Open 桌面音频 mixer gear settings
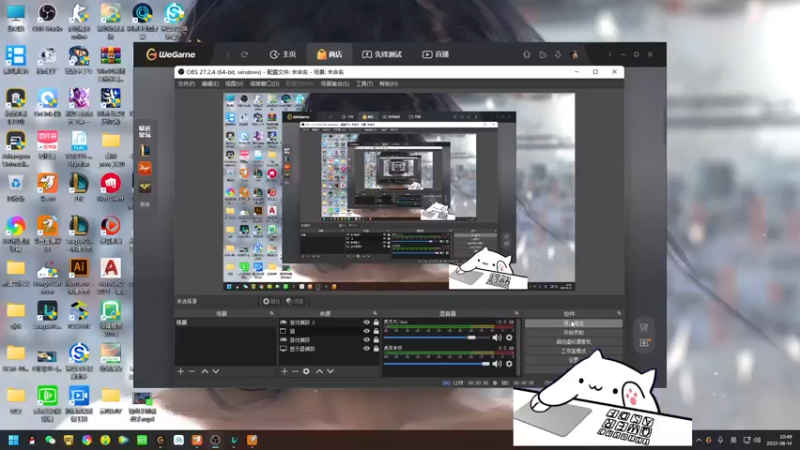800x450 pixels. point(509,364)
